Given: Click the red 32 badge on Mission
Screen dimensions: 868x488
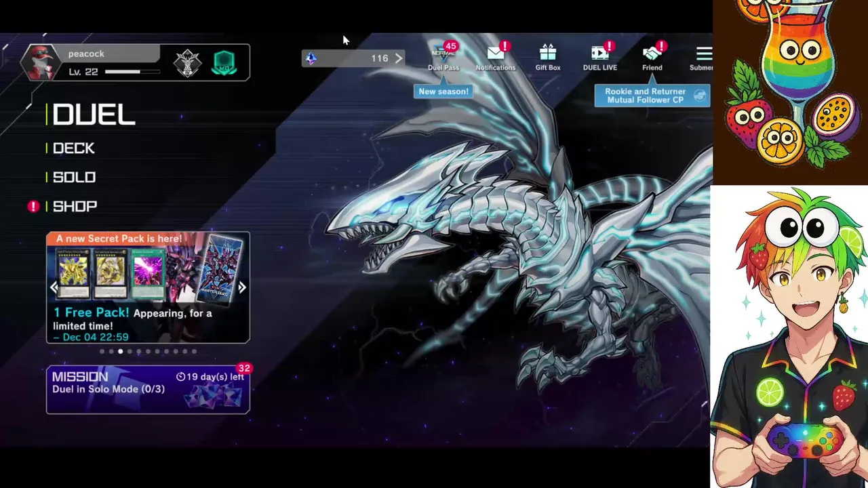Looking at the screenshot, I should click(244, 368).
